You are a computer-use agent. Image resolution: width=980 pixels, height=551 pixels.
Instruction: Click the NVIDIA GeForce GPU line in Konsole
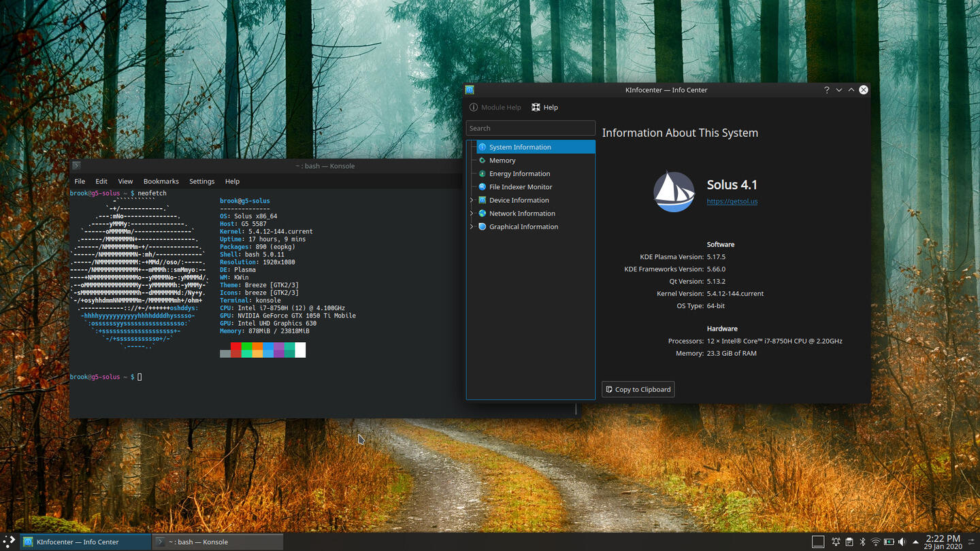point(288,316)
